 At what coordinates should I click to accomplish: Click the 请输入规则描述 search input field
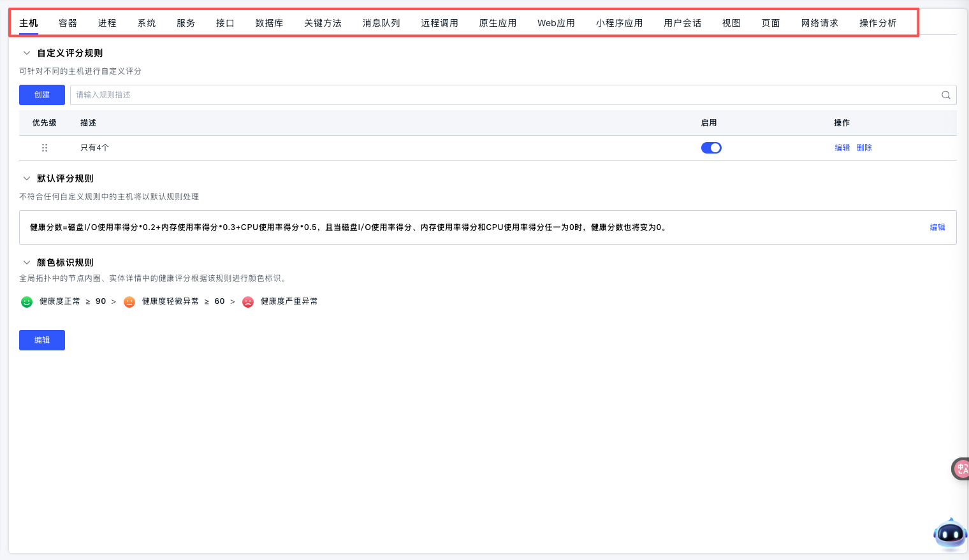coord(497,95)
